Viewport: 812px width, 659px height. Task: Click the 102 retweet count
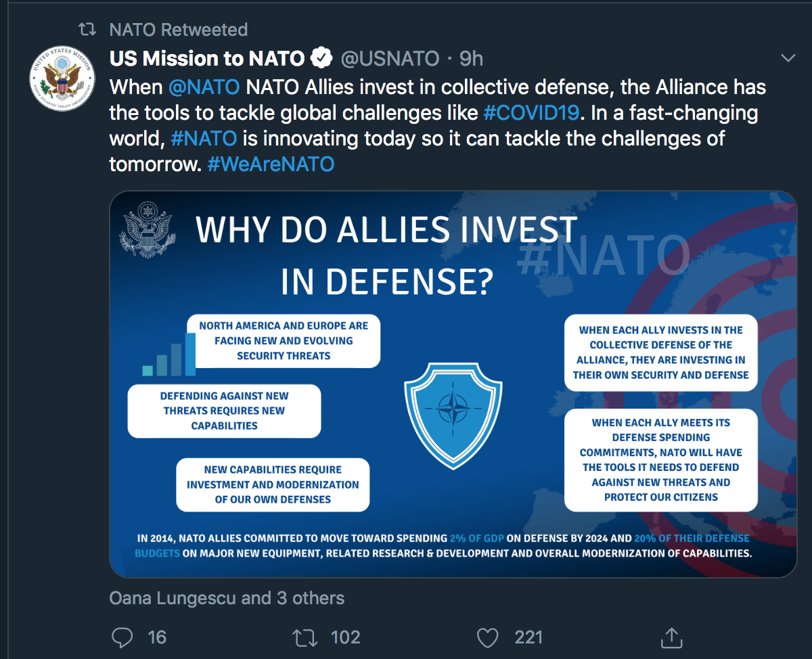pyautogui.click(x=345, y=637)
